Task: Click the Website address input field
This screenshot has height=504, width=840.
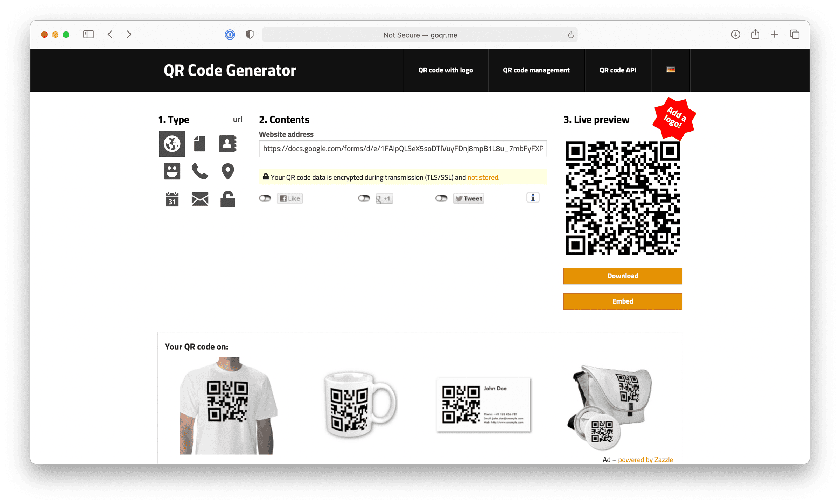Action: [403, 149]
